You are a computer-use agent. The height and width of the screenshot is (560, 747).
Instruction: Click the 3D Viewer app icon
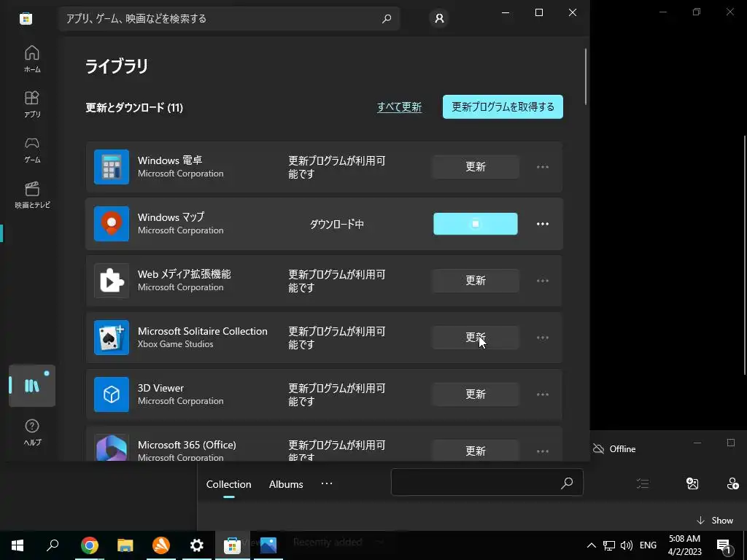point(112,394)
